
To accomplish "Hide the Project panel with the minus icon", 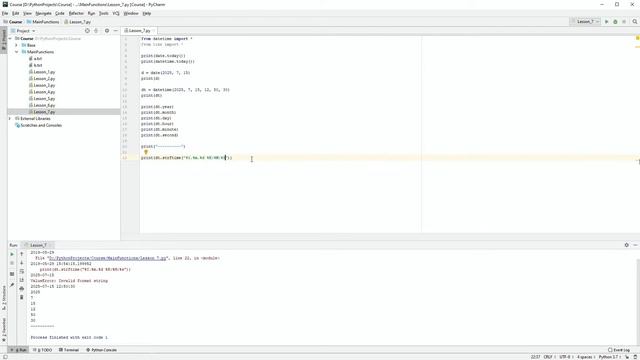I will point(116,31).
